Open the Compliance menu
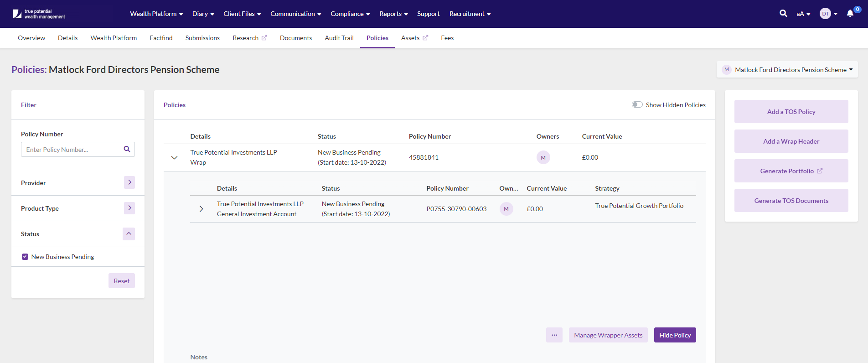The height and width of the screenshot is (363, 868). (350, 14)
